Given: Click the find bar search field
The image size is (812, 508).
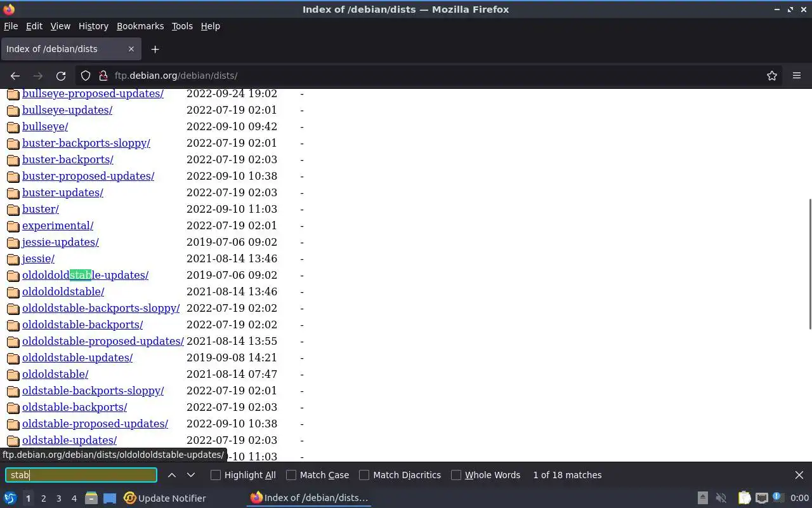Looking at the screenshot, I should 81,475.
